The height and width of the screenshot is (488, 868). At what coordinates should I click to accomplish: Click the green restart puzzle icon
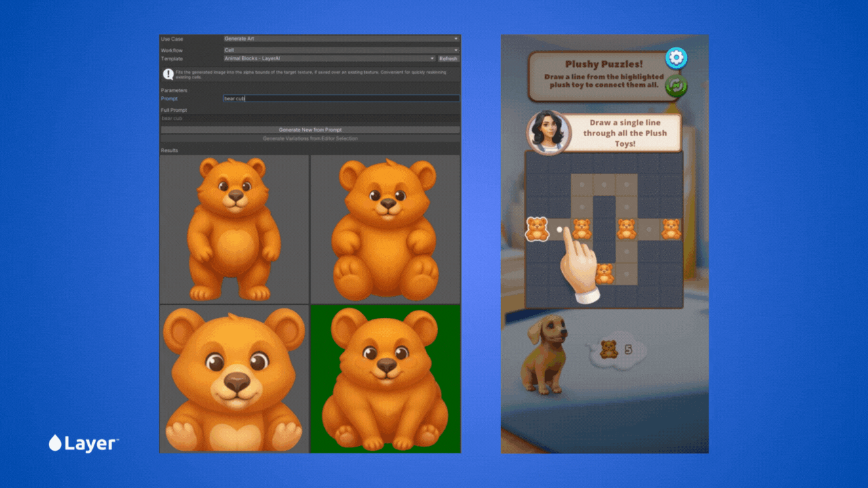coord(675,86)
